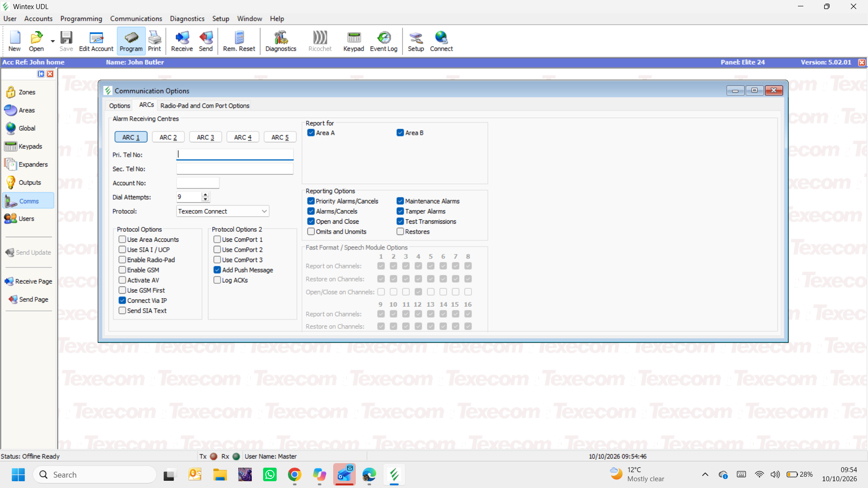Enable the Use Area Accounts checkbox

coord(122,239)
